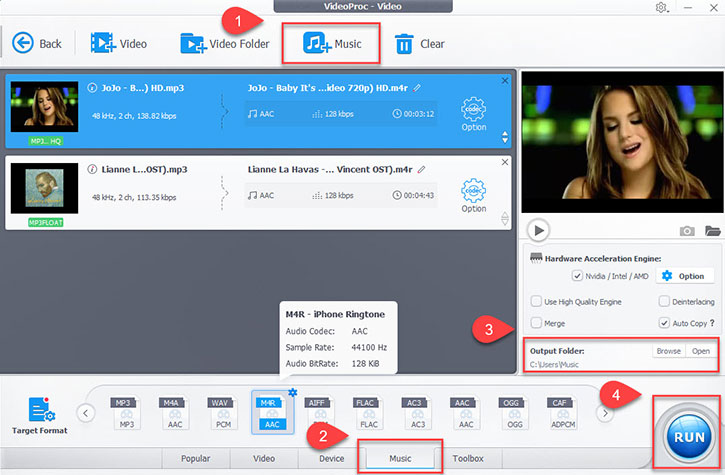Toggle Nvidia / Intel / AMD acceleration checkbox
725x475 pixels.
577,276
